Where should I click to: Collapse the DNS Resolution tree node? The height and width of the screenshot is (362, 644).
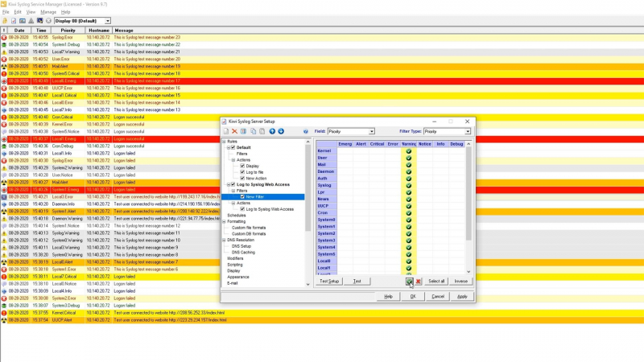coord(225,240)
